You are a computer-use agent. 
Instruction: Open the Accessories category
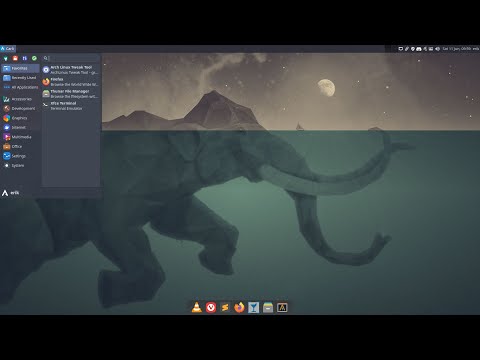(20, 99)
